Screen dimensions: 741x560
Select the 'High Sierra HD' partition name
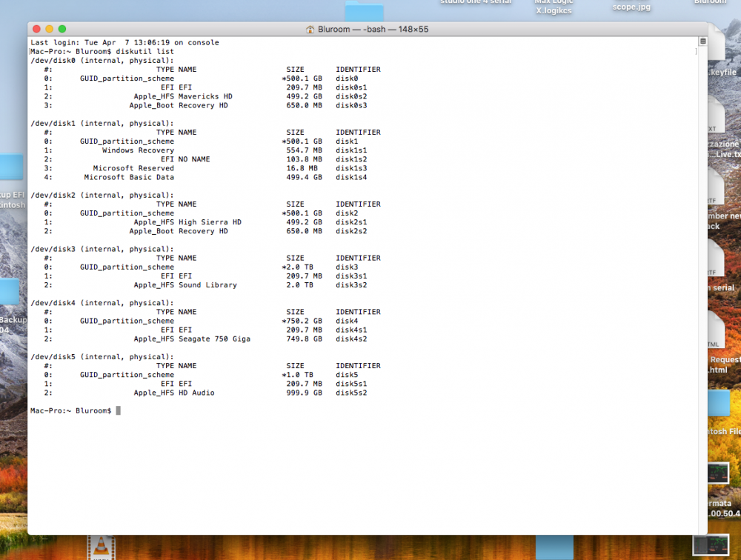pyautogui.click(x=210, y=222)
